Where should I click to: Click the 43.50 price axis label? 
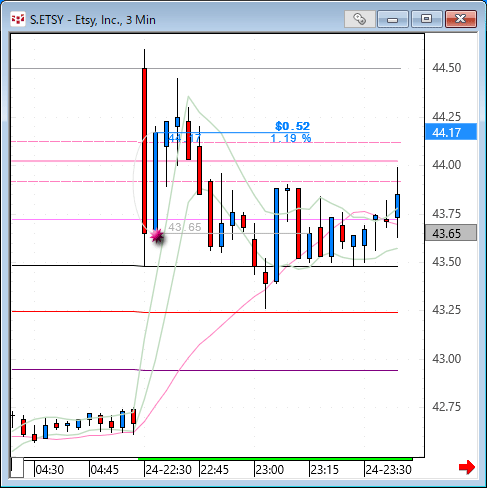tap(446, 262)
